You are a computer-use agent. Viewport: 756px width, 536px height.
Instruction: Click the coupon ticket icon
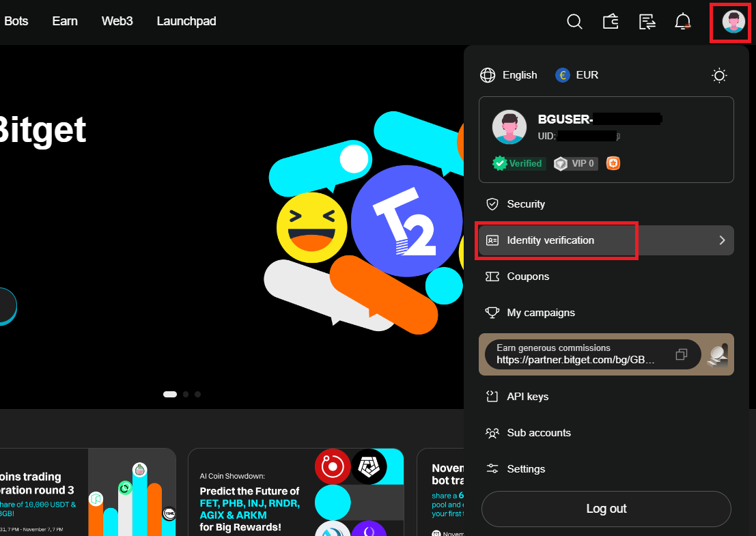[492, 277]
